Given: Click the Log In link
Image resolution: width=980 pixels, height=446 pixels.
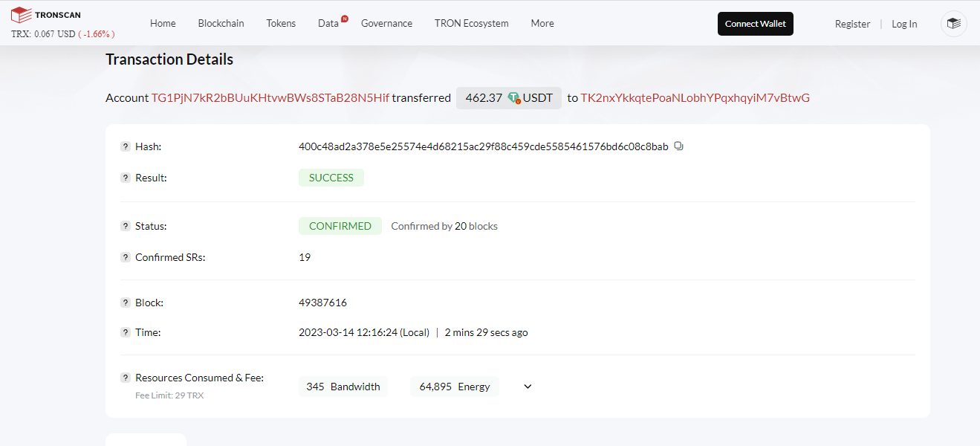Looking at the screenshot, I should (x=904, y=24).
